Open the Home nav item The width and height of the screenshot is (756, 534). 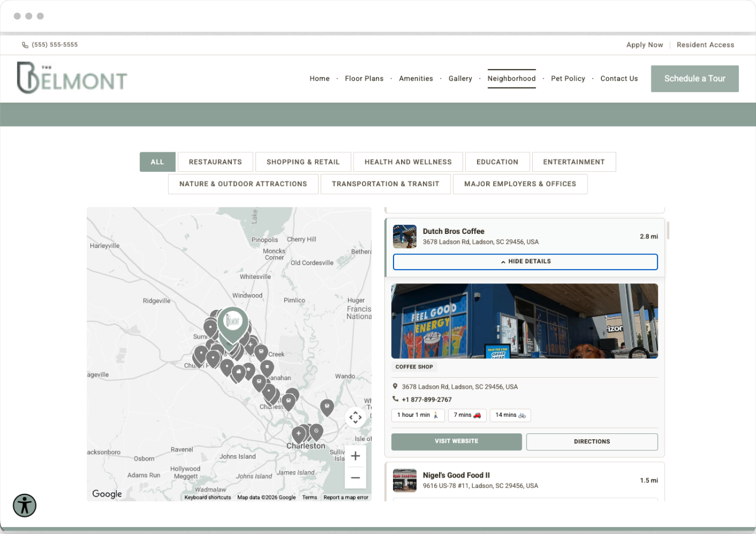(320, 79)
